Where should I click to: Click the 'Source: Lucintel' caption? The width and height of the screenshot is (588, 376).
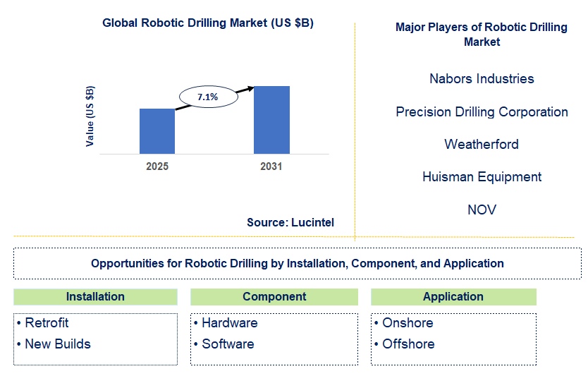(290, 222)
